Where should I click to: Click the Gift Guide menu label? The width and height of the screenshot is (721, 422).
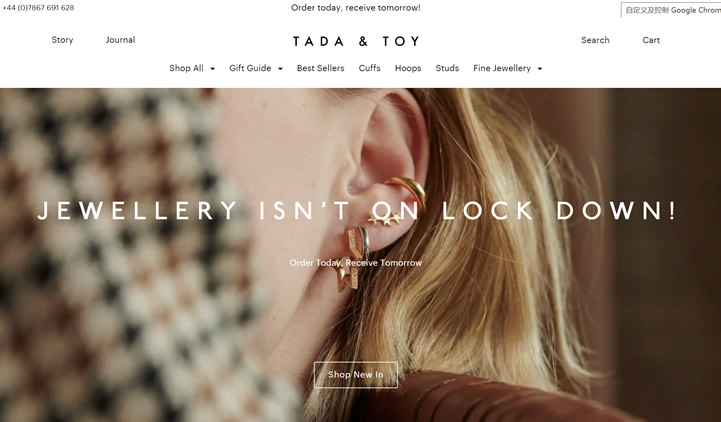[250, 68]
